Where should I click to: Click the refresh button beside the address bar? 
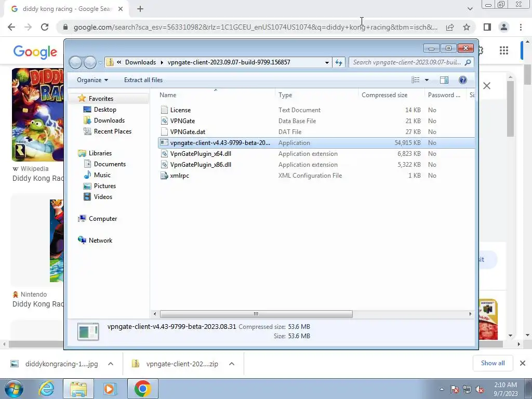[x=339, y=62]
